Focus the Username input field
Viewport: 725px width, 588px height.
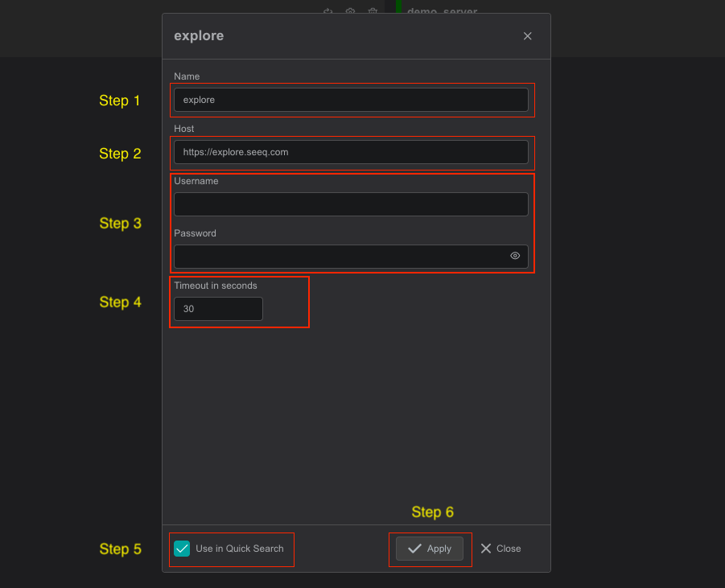351,204
